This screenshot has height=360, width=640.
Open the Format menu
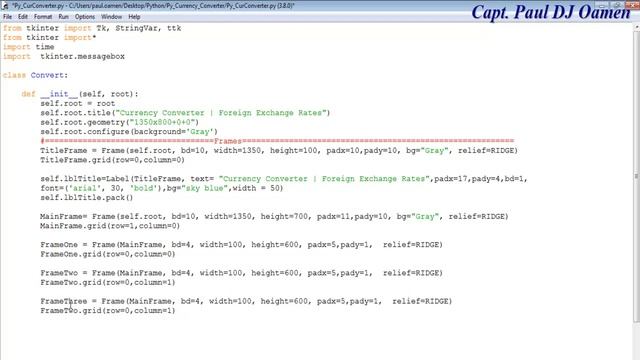point(43,17)
